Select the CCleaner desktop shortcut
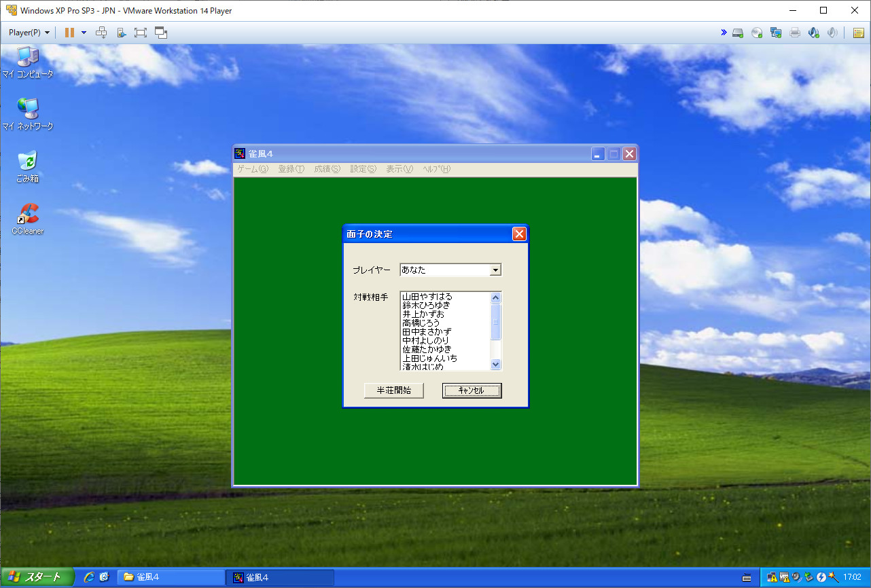Image resolution: width=871 pixels, height=588 pixels. [x=27, y=219]
